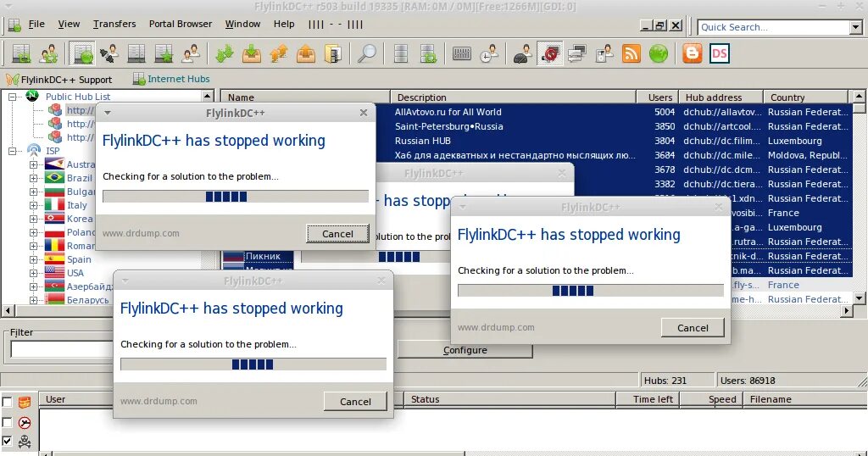
Task: Click the user speedometer limiter icon
Action: pos(522,53)
